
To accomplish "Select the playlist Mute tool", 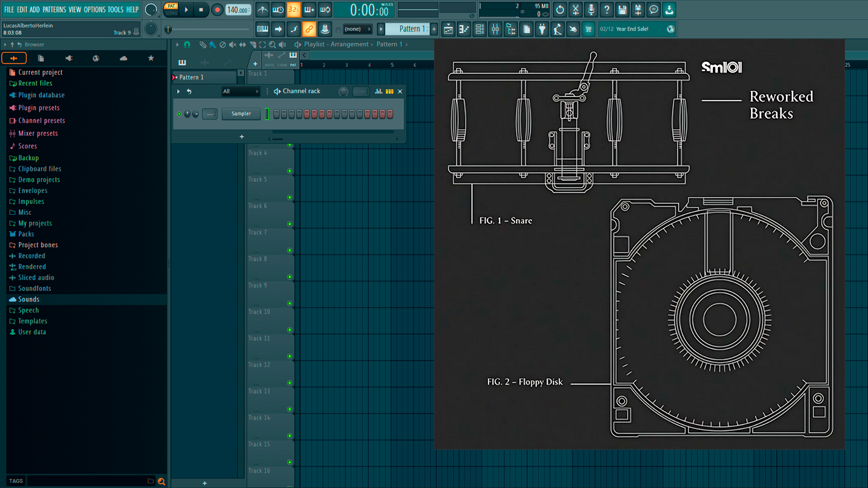I will pos(233,44).
